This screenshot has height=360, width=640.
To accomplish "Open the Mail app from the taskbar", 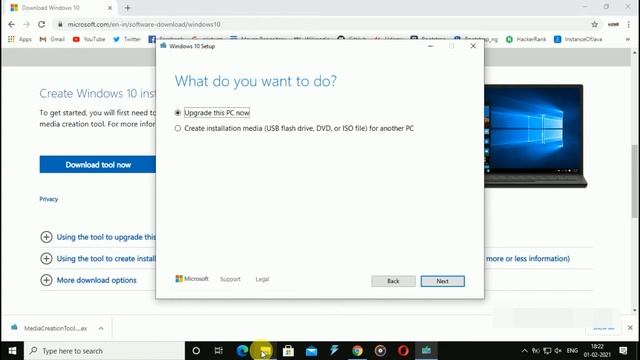I will coord(311,351).
